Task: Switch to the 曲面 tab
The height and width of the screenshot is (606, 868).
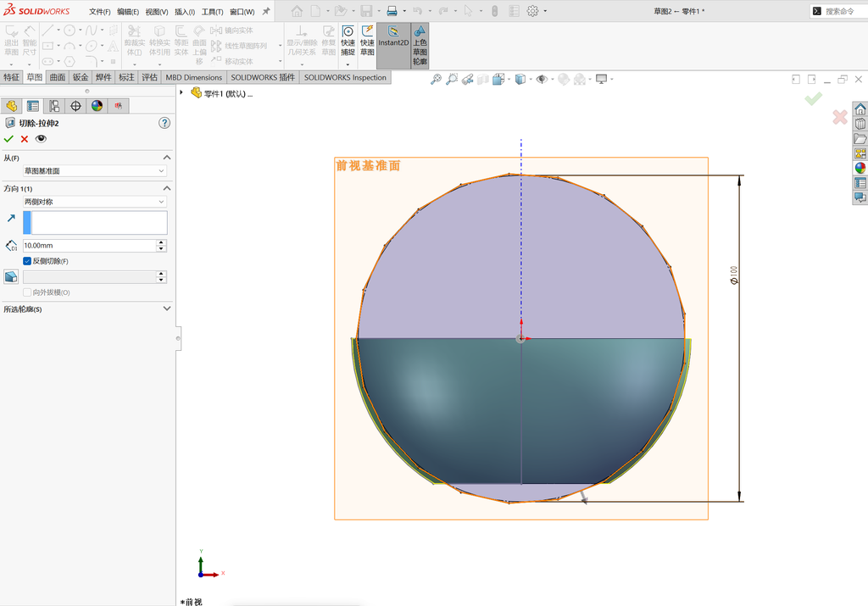Action: [58, 77]
